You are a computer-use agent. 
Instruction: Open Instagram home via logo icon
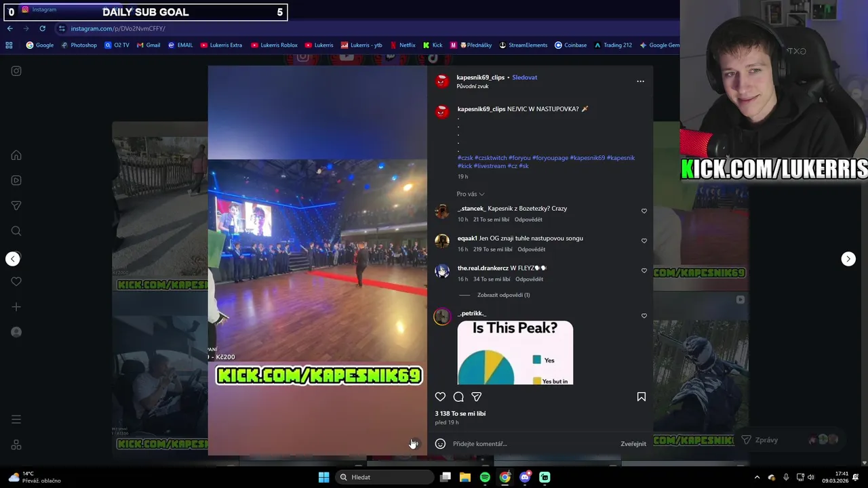pyautogui.click(x=16, y=70)
